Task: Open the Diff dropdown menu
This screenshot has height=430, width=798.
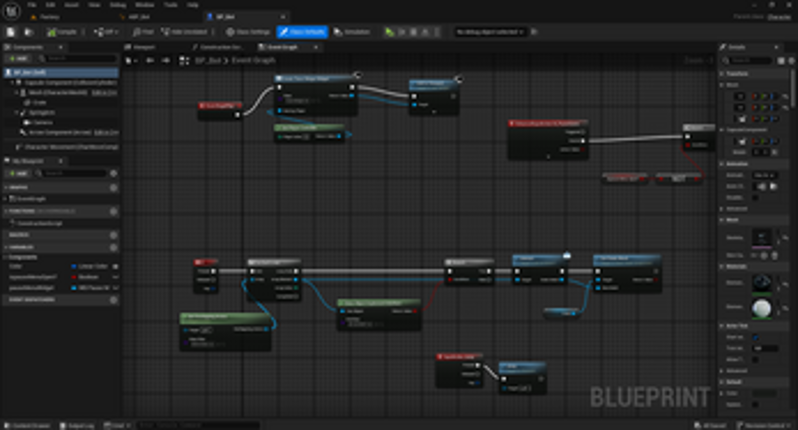Action: [x=100, y=32]
